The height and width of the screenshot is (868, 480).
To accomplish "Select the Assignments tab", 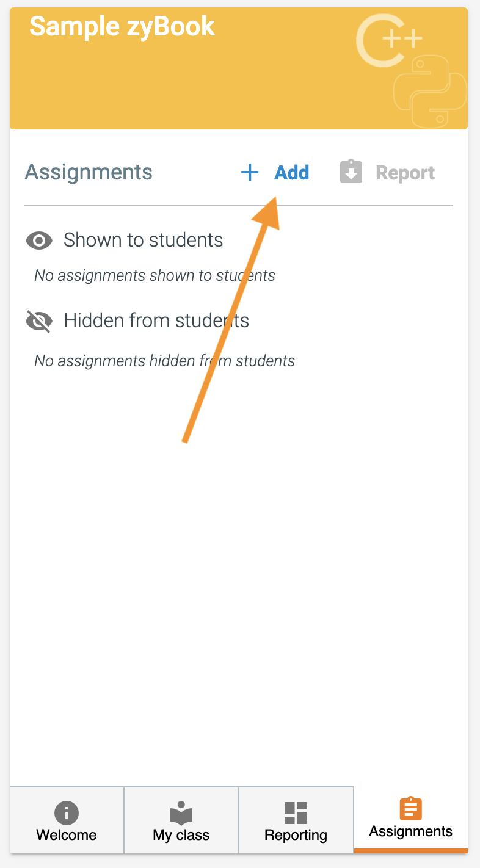I will tap(411, 820).
